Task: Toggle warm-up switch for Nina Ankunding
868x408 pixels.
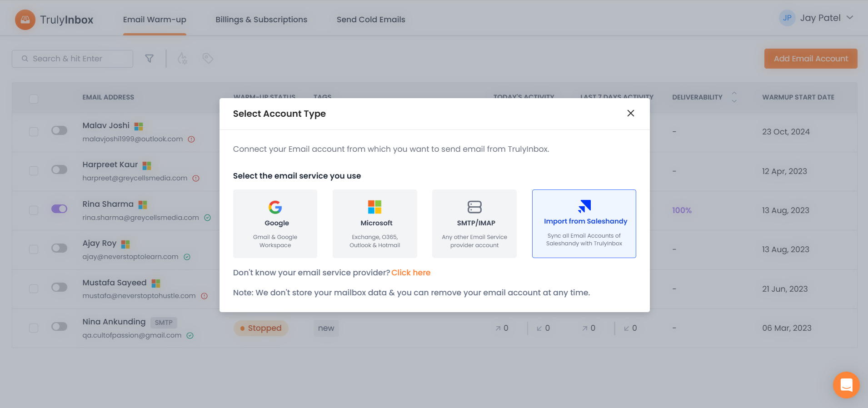Action: [59, 327]
